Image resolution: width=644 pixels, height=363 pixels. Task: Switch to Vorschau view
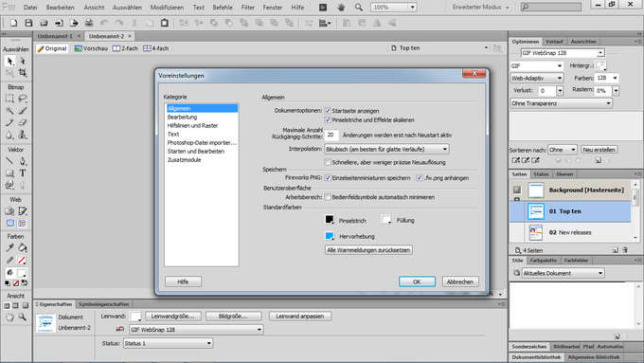point(91,48)
